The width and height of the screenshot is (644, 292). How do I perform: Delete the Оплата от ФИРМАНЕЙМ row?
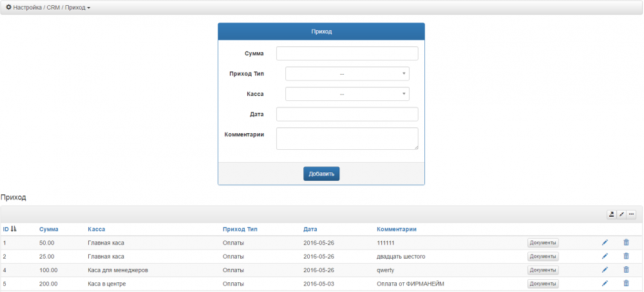tap(626, 284)
